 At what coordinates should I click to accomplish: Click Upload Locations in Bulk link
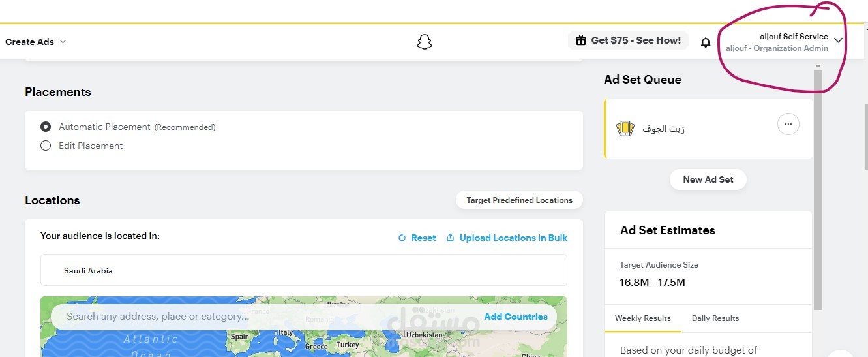coord(513,238)
